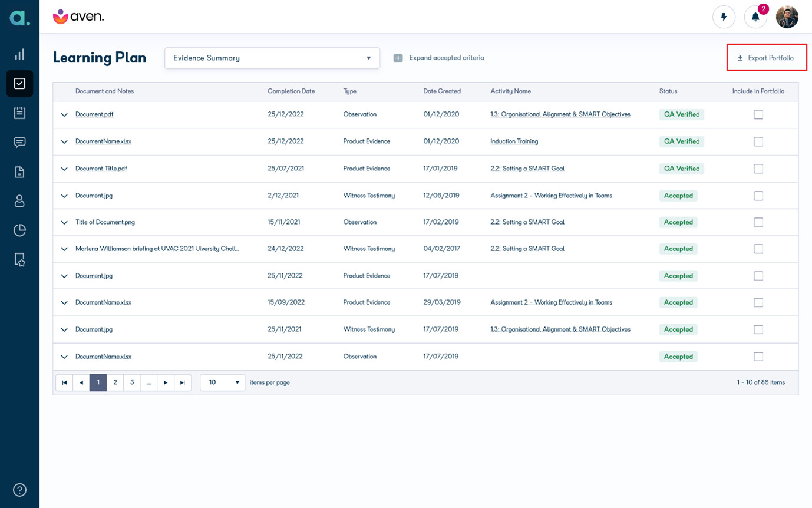The image size is (812, 508).
Task: Click Accepted badge on Title of Document.png row
Action: point(678,222)
